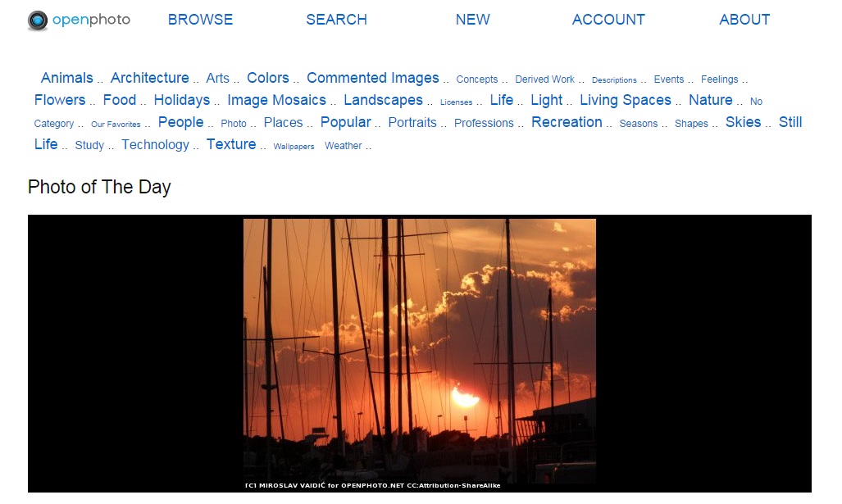Open the SEARCH menu item
The height and width of the screenshot is (504, 842).
pyautogui.click(x=336, y=20)
